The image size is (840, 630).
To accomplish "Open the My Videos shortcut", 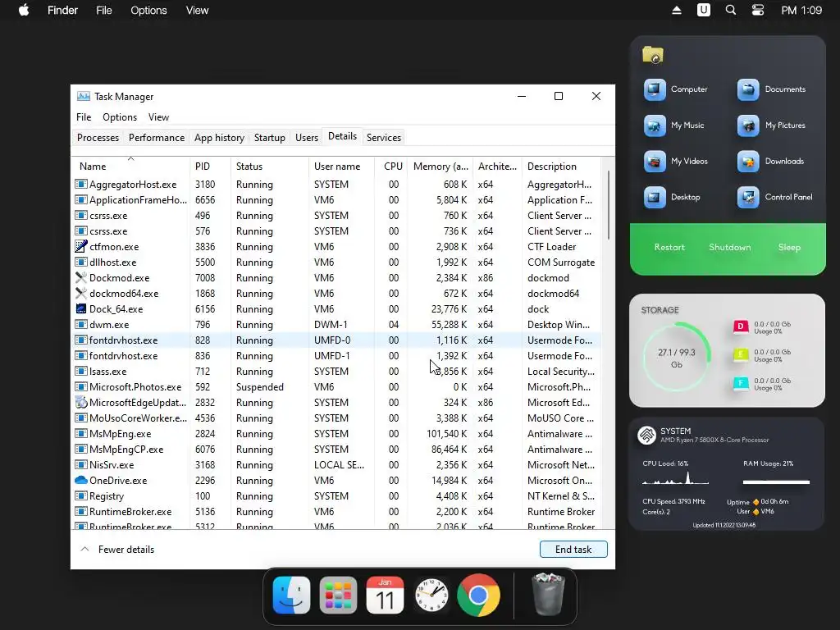I will click(655, 162).
